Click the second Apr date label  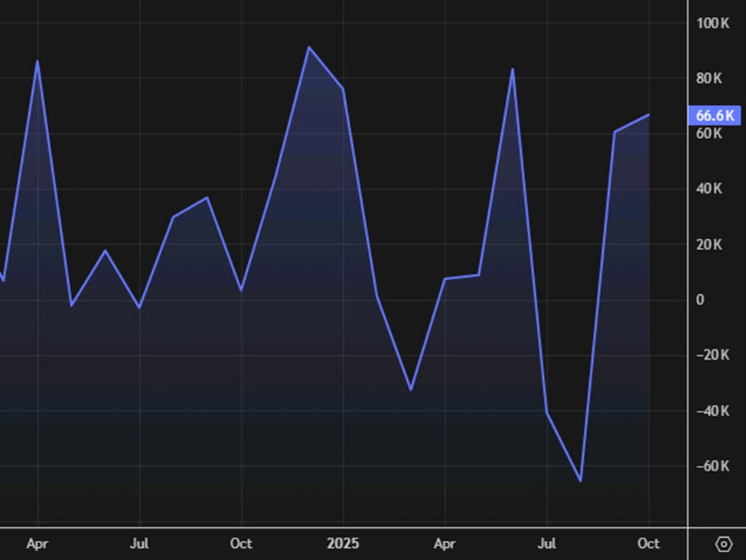click(x=445, y=544)
